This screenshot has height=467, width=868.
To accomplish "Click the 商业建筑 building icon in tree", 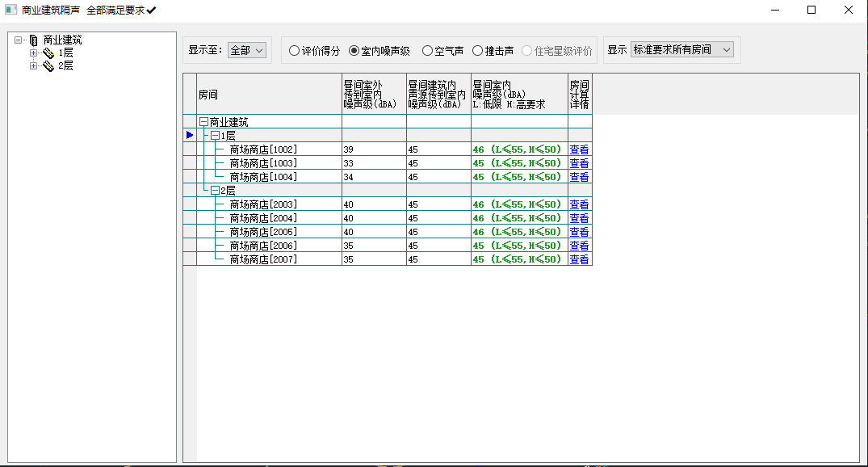I will (x=33, y=40).
